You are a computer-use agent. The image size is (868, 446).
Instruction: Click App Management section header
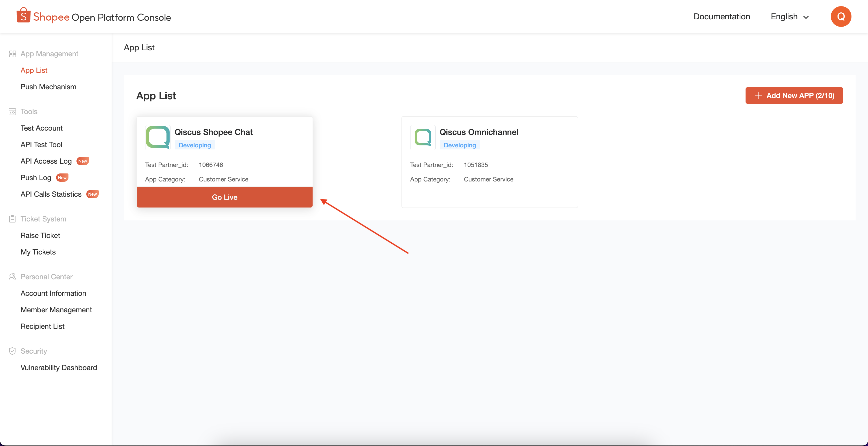click(49, 54)
